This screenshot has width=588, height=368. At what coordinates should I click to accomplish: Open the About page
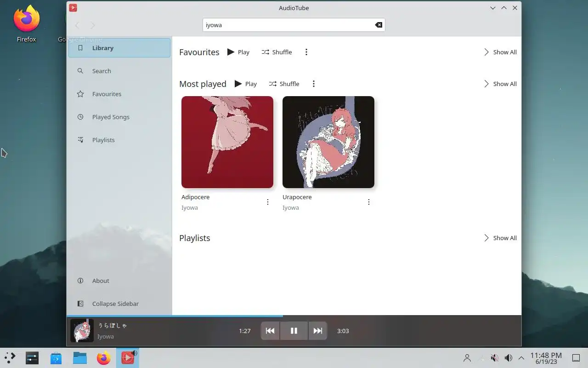click(119, 281)
